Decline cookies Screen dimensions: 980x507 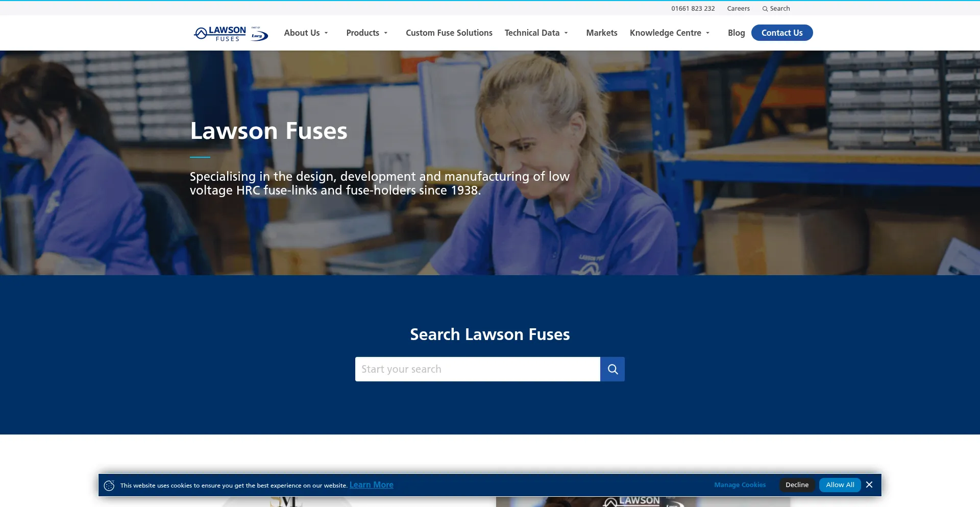(797, 485)
